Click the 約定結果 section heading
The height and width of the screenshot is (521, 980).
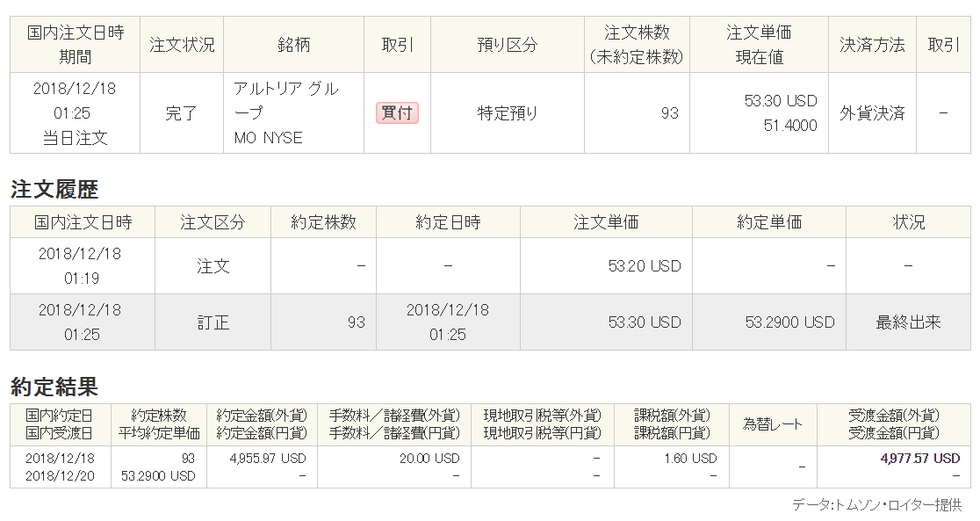click(x=54, y=386)
